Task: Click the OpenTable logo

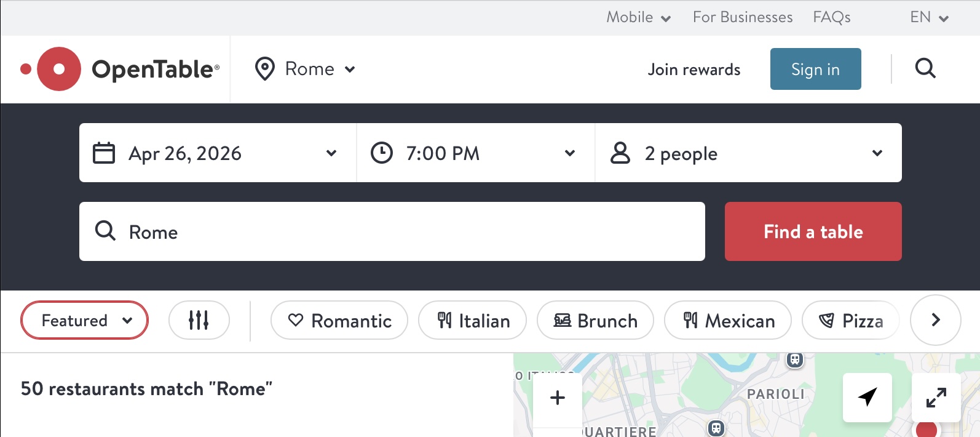Action: coord(121,69)
